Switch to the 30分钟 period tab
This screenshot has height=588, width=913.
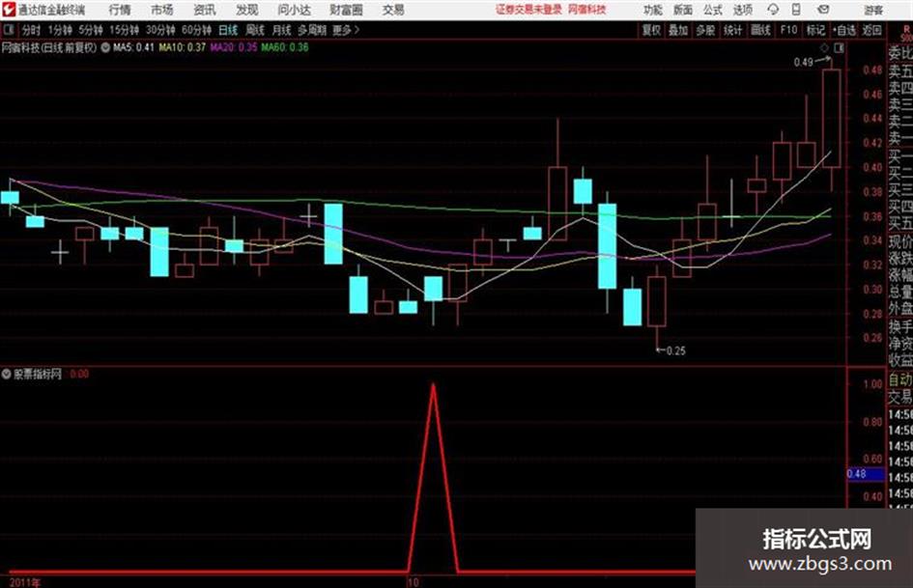pyautogui.click(x=160, y=30)
